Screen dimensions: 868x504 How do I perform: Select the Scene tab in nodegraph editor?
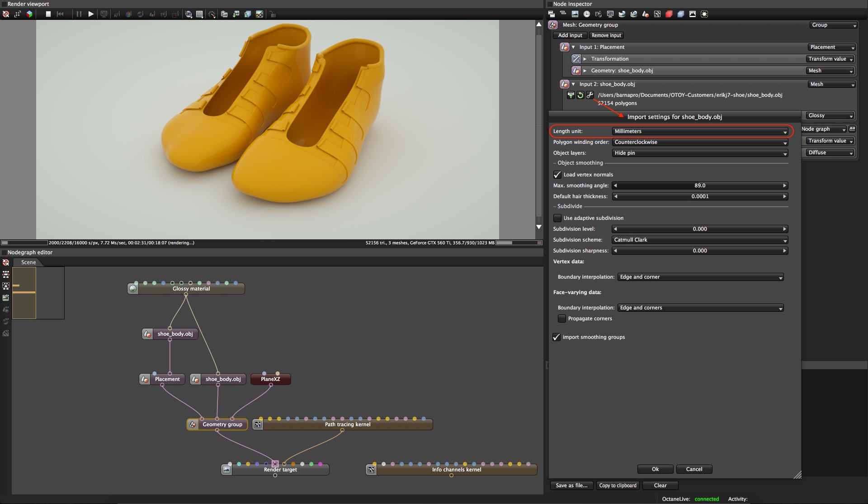coord(28,262)
